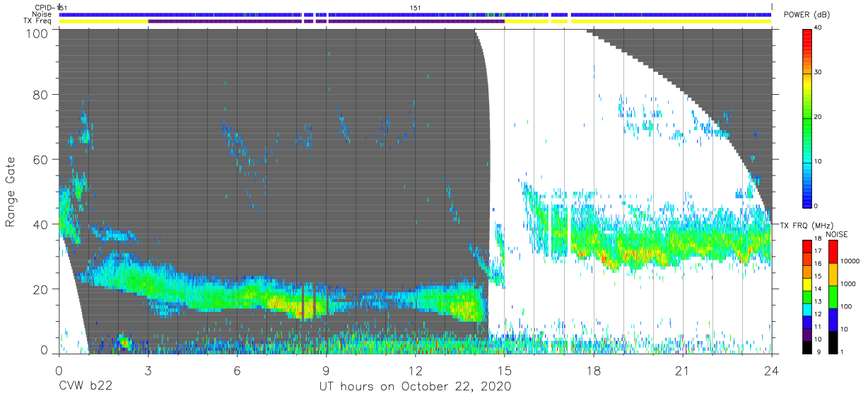
Task: Click the red 17–18 MHz TX FRQ swatch
Action: tap(807, 245)
